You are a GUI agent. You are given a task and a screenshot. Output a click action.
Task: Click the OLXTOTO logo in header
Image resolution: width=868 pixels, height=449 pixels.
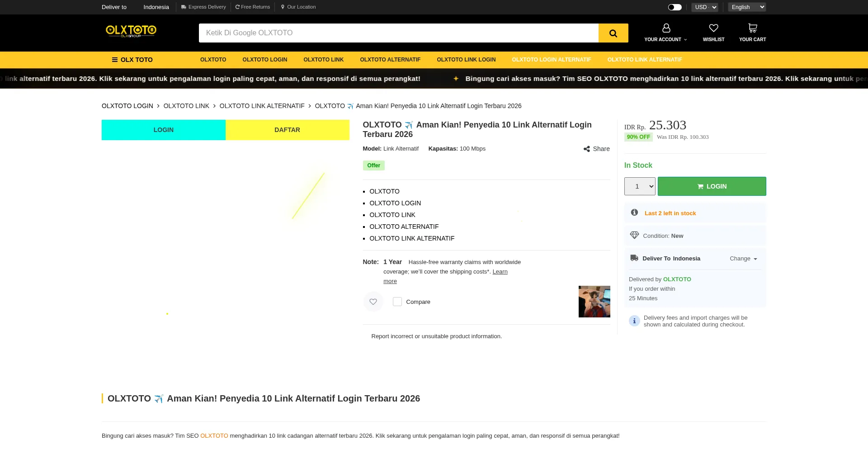[x=131, y=31]
